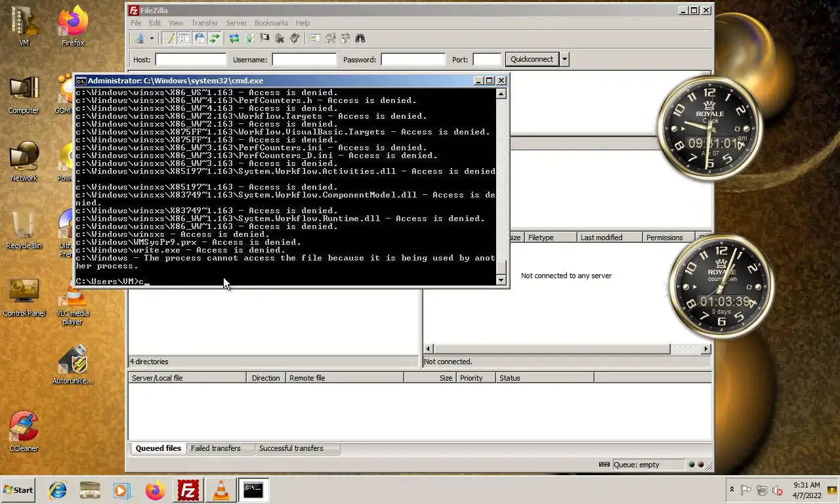
Task: Select the Recycle Bin desktop icon
Action: pos(24,230)
